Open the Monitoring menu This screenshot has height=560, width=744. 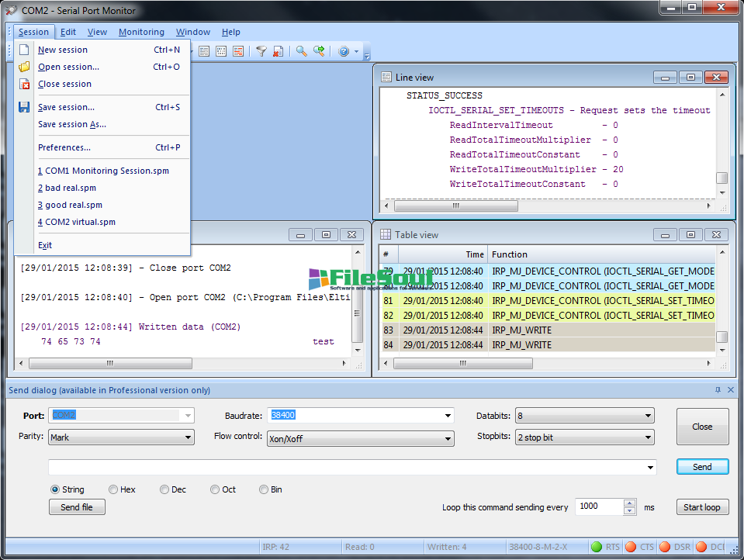(x=141, y=32)
